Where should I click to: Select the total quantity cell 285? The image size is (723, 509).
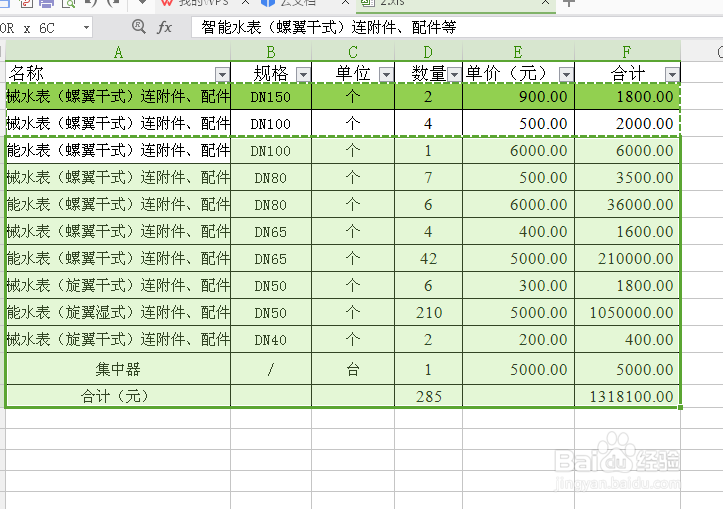click(428, 397)
